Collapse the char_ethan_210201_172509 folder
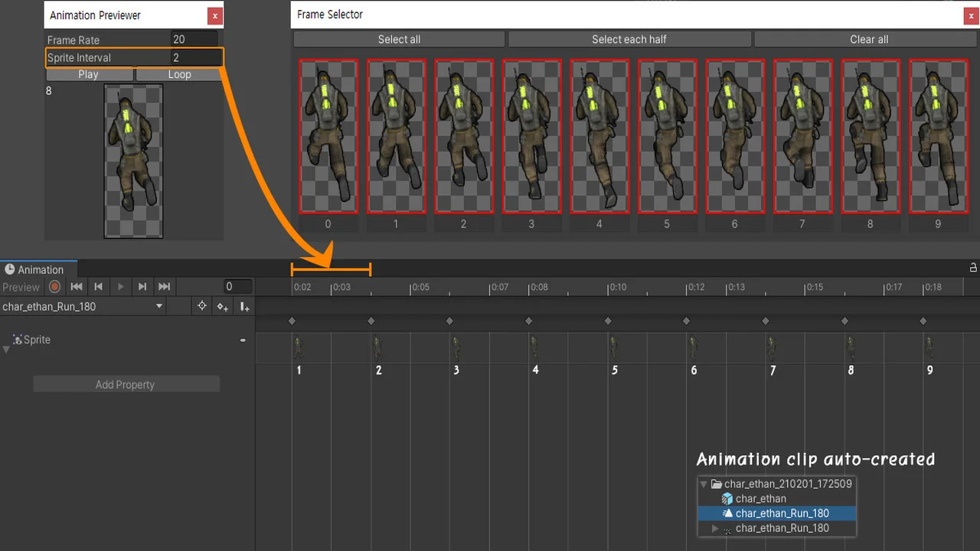The image size is (980, 551). (704, 484)
